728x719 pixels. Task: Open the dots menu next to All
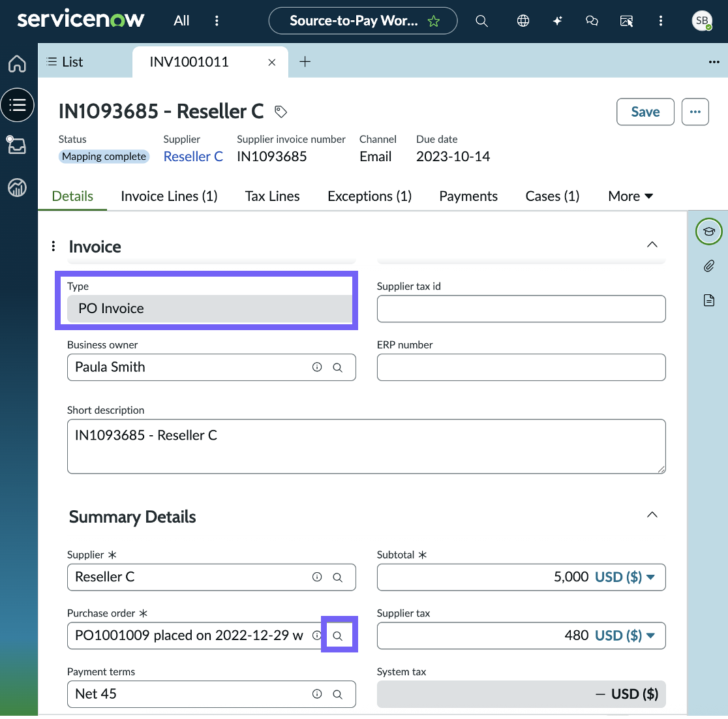(x=217, y=21)
